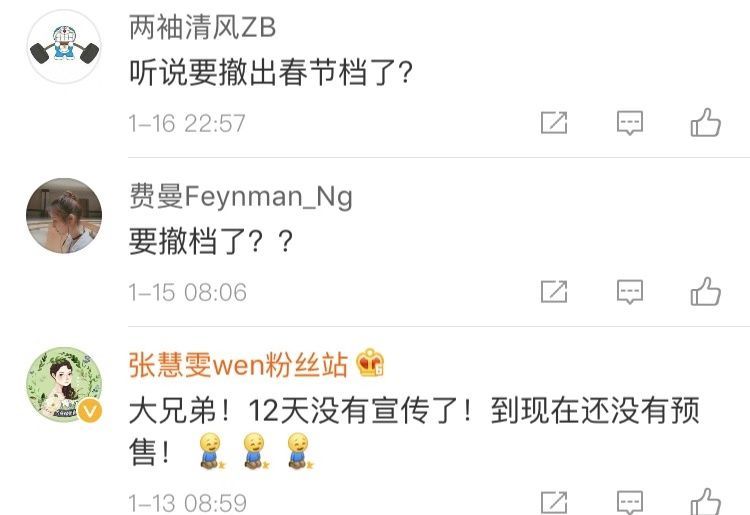This screenshot has width=750, height=515.
Task: Open comment text 听说要撤出春节档了
Action: (x=271, y=72)
